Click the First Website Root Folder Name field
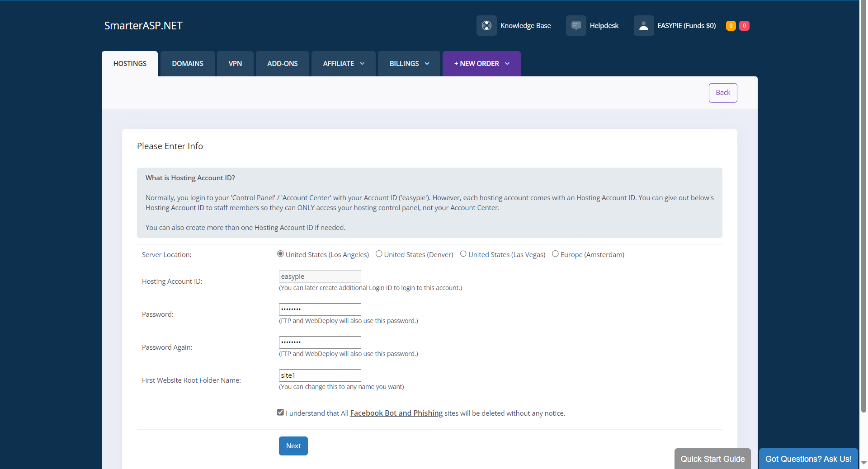 (320, 375)
